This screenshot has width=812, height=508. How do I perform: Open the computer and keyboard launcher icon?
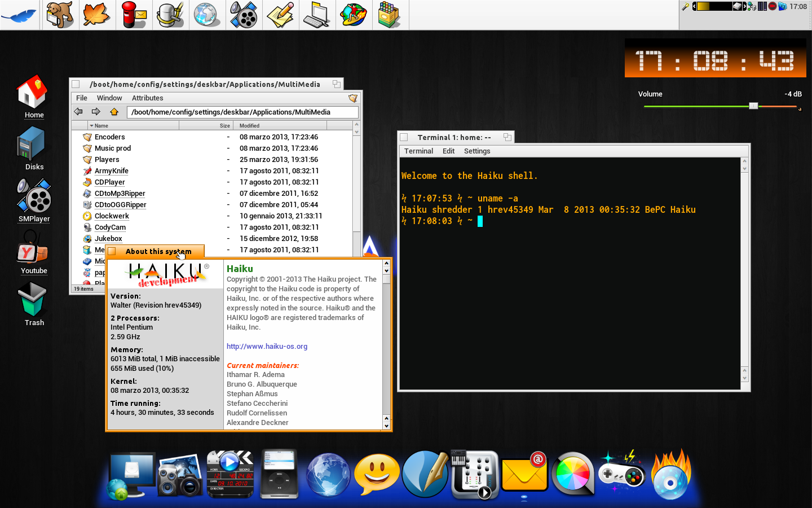(317, 15)
